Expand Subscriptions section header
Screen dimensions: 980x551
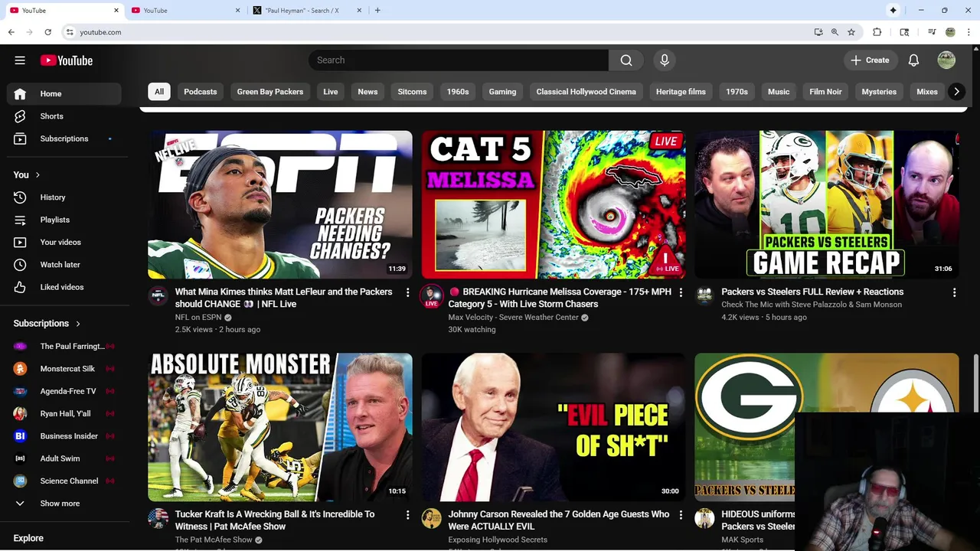[47, 324]
